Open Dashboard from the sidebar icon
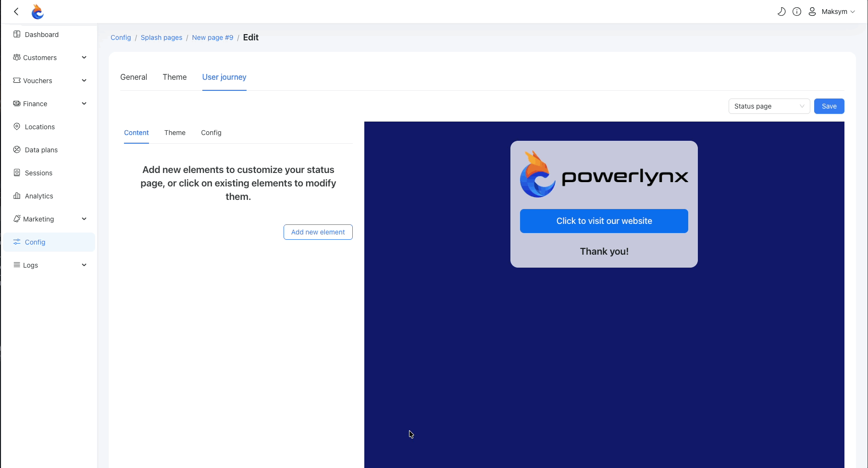The width and height of the screenshot is (868, 468). point(17,35)
